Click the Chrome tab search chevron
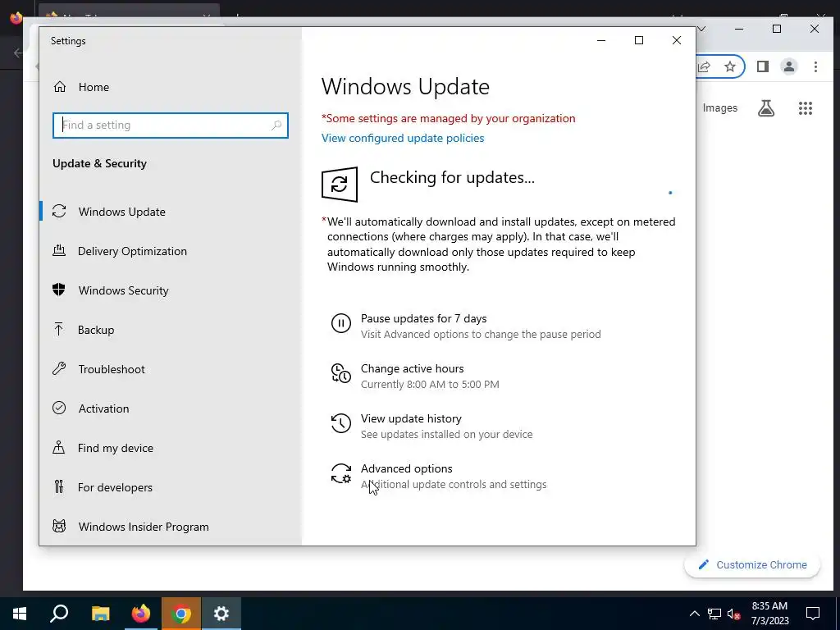This screenshot has height=630, width=840. [701, 29]
